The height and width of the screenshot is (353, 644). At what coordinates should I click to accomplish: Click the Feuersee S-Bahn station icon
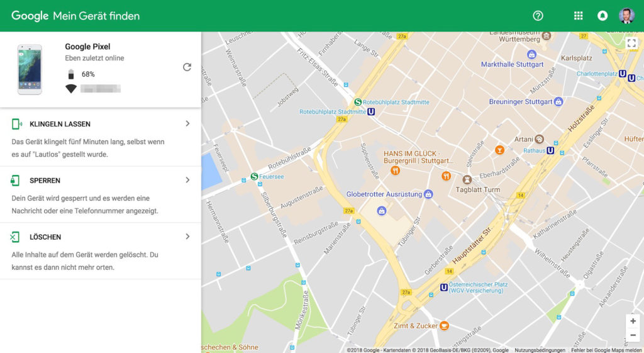(x=254, y=176)
